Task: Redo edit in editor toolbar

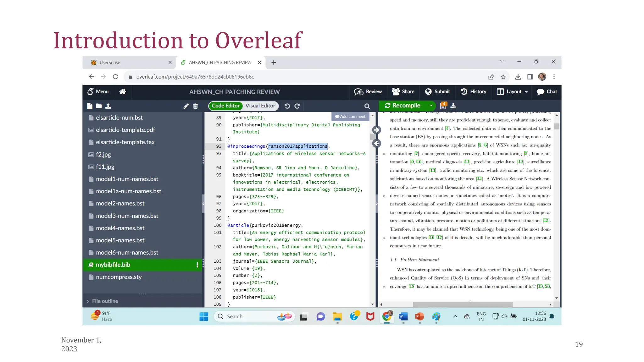Action: (x=297, y=106)
